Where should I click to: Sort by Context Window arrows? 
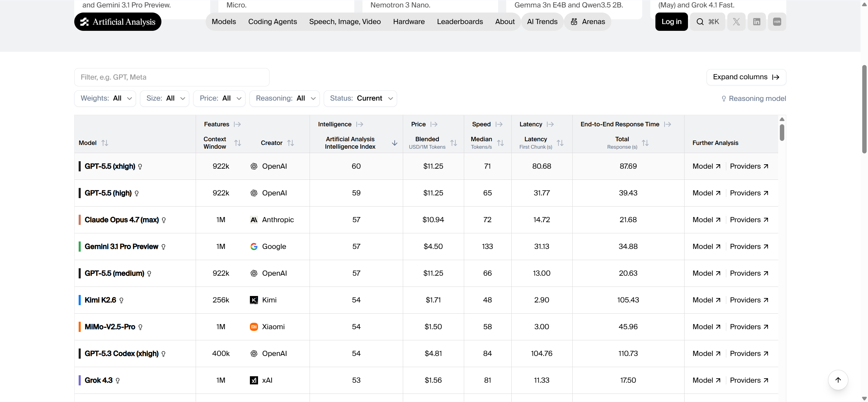(238, 143)
